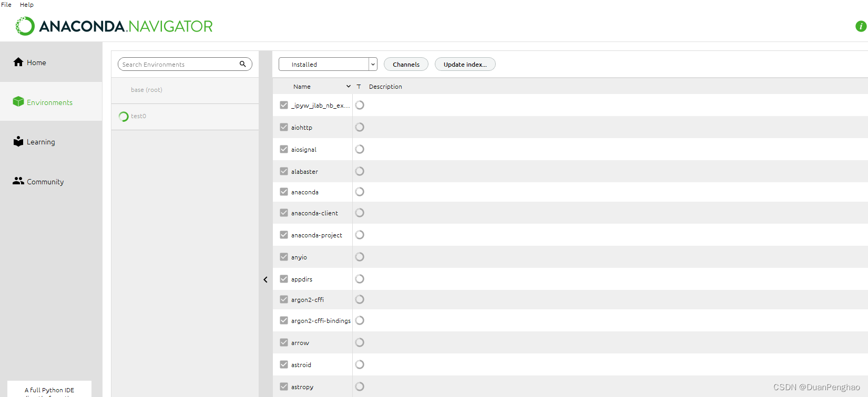This screenshot has height=397, width=868.
Task: Click the type indicator for aiohttp
Action: click(x=360, y=127)
